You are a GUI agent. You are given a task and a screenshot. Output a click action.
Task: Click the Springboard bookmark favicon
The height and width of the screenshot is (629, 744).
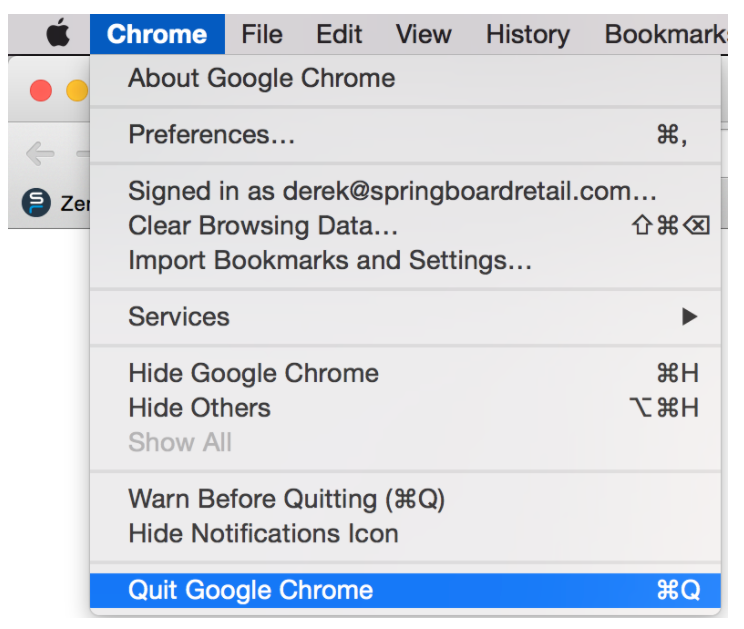point(36,203)
